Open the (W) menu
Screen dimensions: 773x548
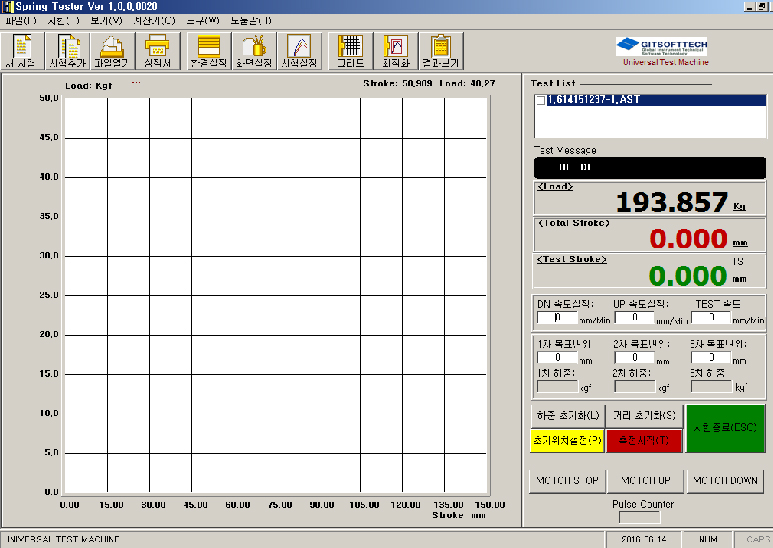203,21
